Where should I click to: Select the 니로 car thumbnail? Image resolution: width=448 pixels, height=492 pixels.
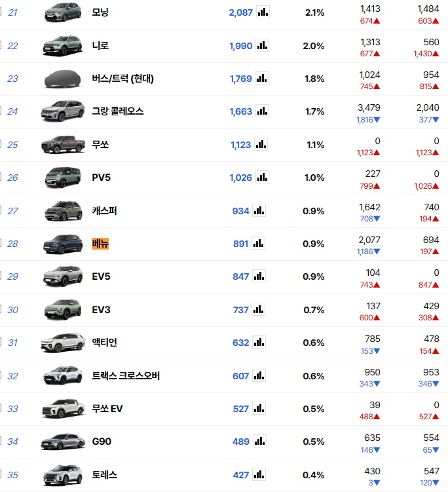click(63, 45)
